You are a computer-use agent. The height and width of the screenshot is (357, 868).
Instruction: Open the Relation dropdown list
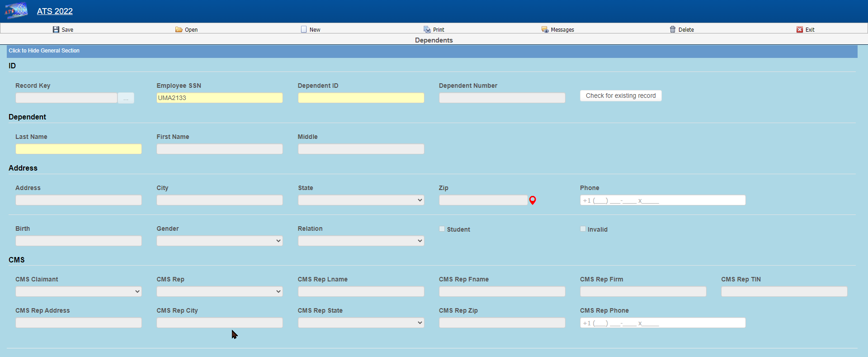pyautogui.click(x=361, y=241)
